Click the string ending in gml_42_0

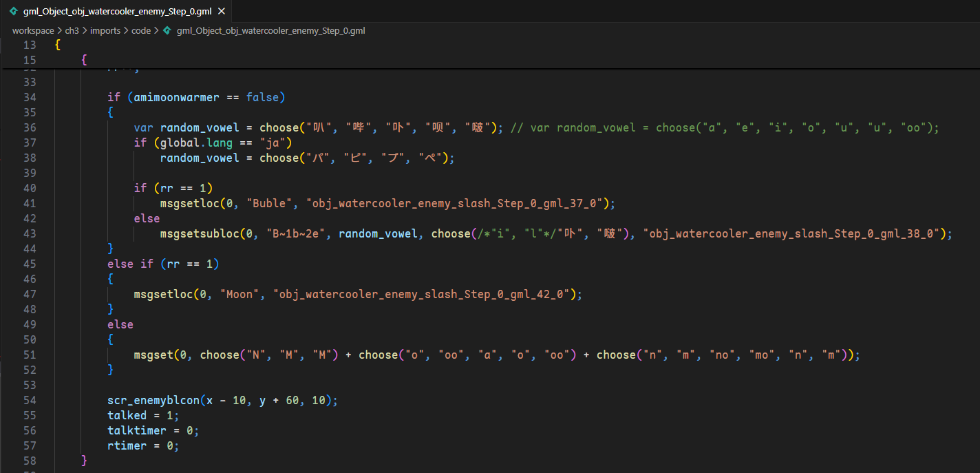pyautogui.click(x=420, y=294)
